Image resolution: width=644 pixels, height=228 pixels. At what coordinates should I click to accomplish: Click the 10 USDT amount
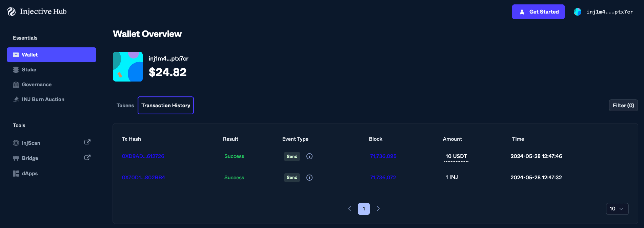pos(456,156)
